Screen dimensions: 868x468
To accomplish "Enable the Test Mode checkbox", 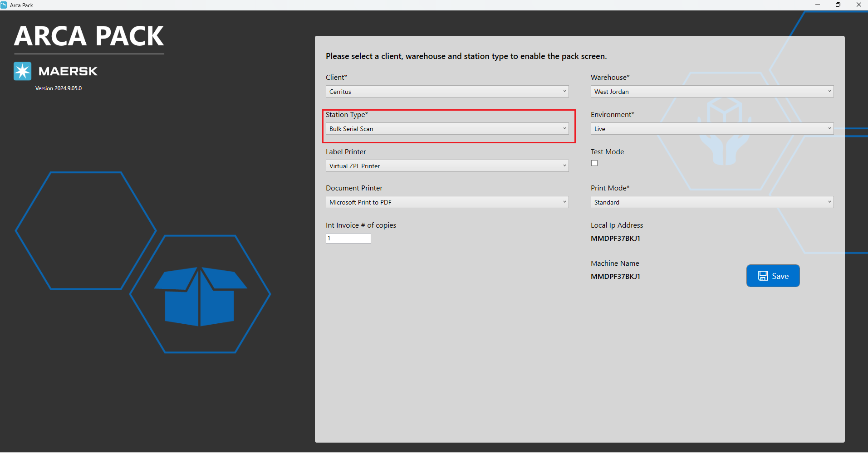I will 594,163.
